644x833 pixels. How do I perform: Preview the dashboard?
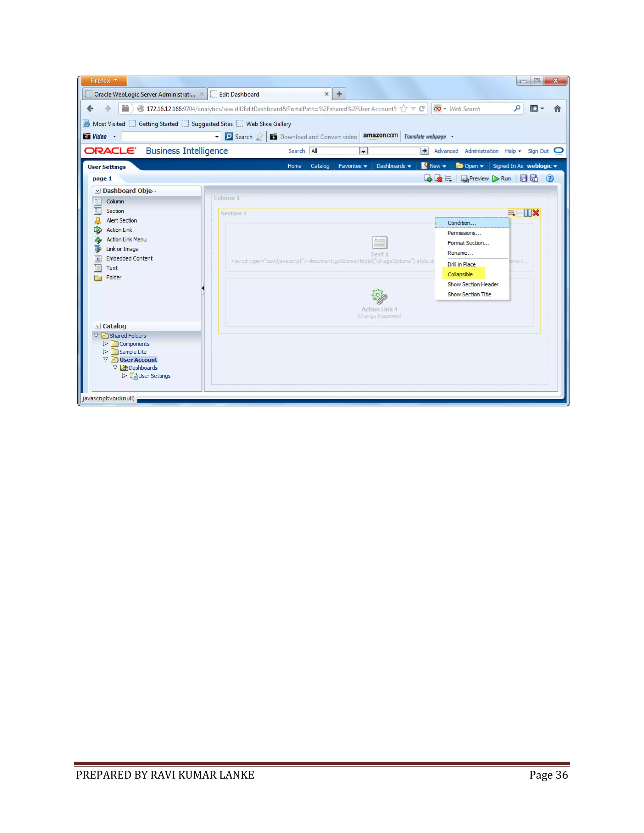click(475, 179)
